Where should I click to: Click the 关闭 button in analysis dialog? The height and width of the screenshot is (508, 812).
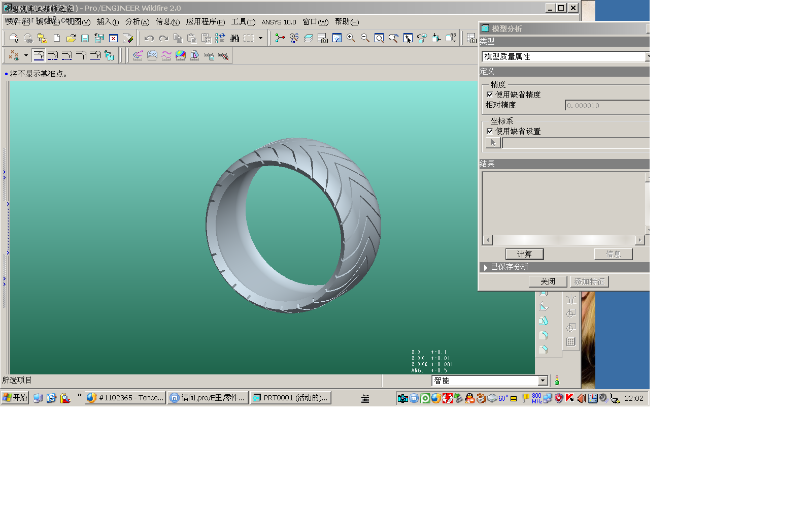coord(548,281)
